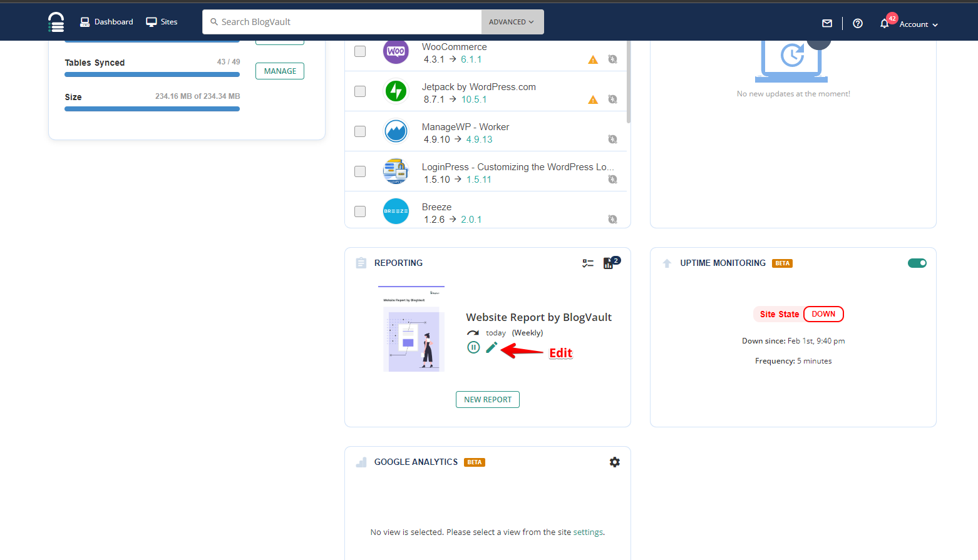
Task: Open the help question mark icon
Action: click(858, 23)
